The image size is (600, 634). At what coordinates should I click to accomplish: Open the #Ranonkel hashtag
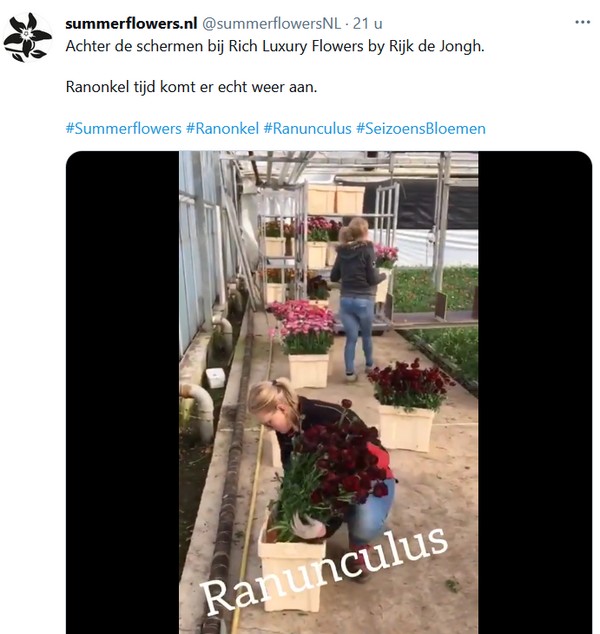coord(222,129)
